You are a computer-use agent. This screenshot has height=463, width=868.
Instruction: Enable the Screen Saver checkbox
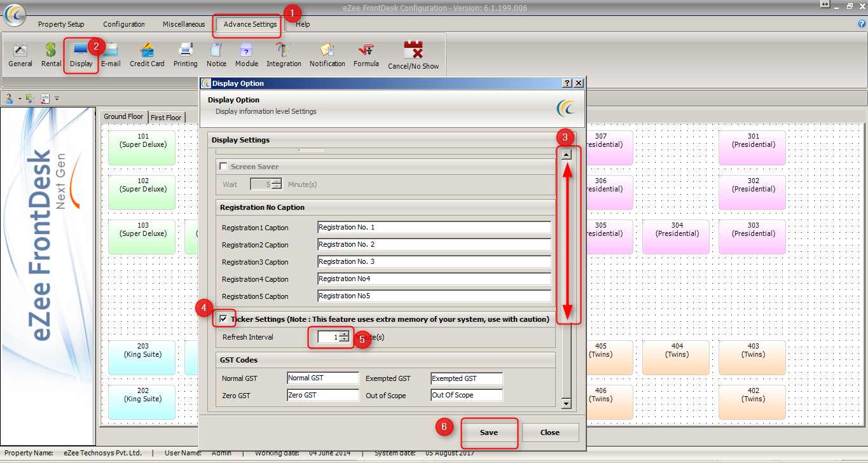pos(223,167)
